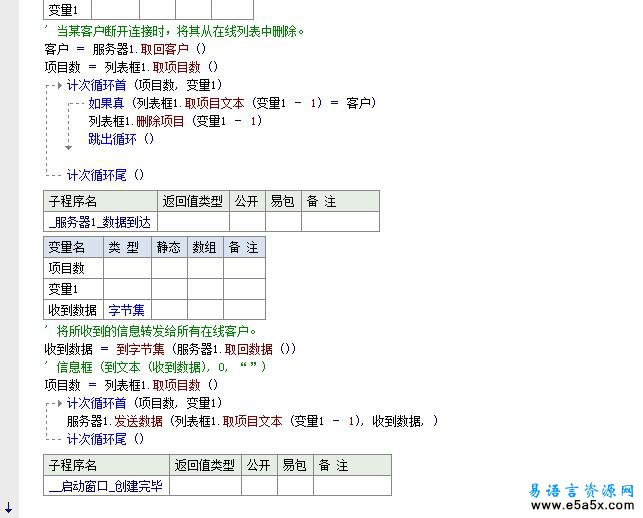The width and height of the screenshot is (643, 518).
Task: Click 公开 header above __启动窗口_创建完毕
Action: [x=259, y=465]
